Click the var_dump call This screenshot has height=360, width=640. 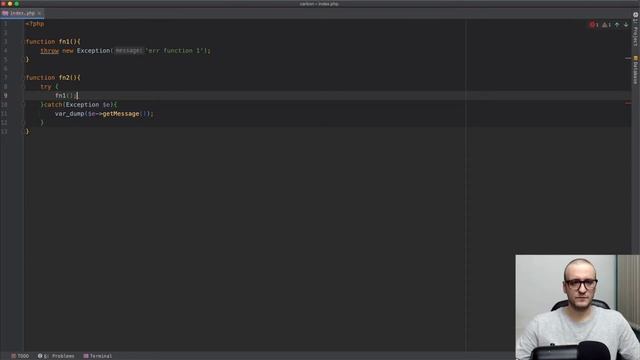(69, 113)
